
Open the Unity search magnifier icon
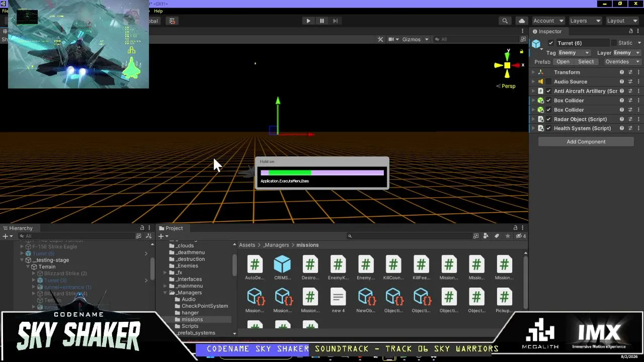point(505,21)
